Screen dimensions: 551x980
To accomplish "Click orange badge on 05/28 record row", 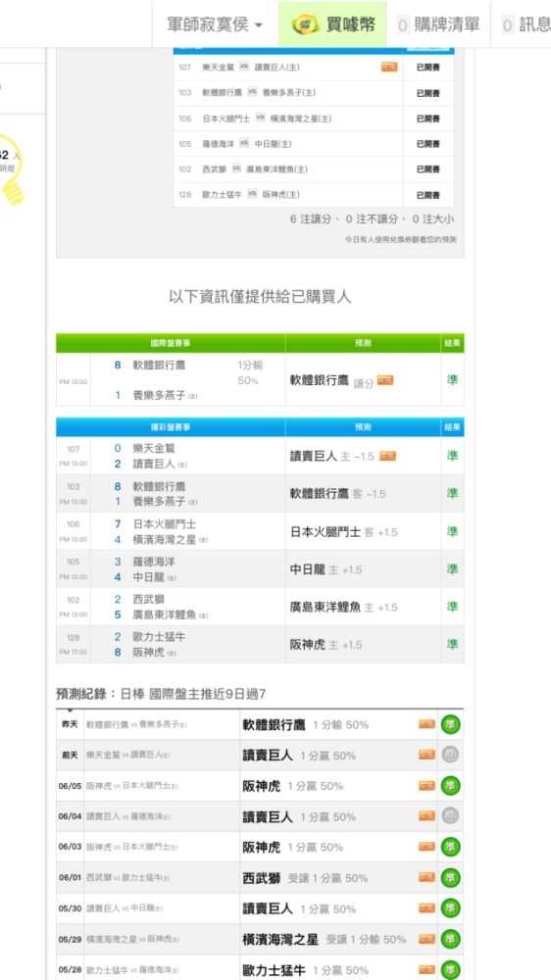I will (426, 969).
